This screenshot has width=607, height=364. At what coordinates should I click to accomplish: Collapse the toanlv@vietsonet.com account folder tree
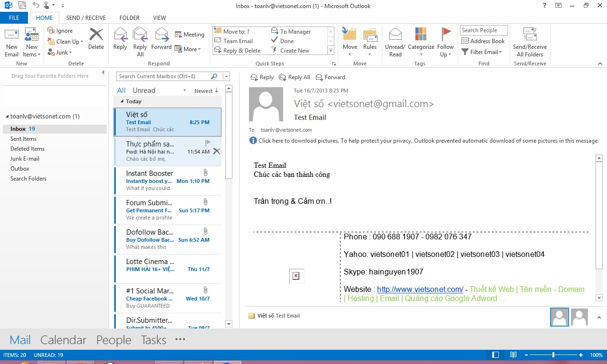(x=7, y=117)
